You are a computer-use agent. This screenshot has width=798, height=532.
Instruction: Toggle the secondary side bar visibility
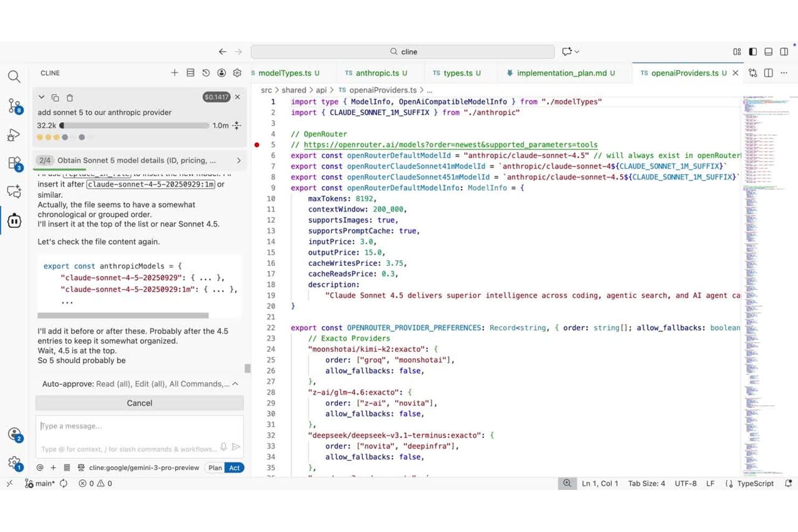(784, 52)
